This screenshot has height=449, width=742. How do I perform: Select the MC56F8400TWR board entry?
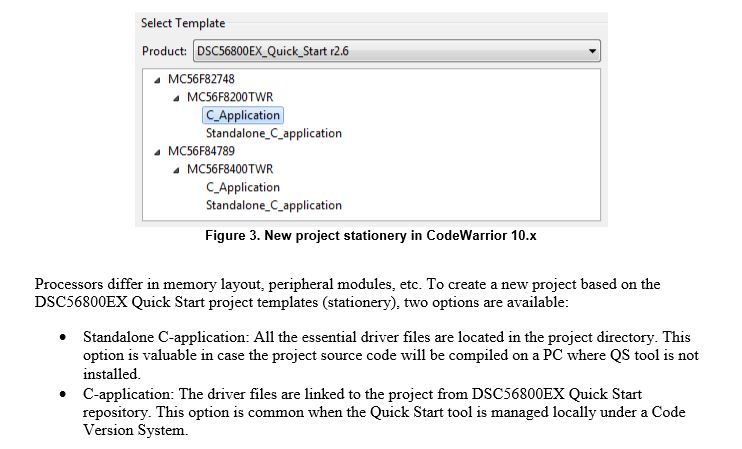click(x=229, y=169)
